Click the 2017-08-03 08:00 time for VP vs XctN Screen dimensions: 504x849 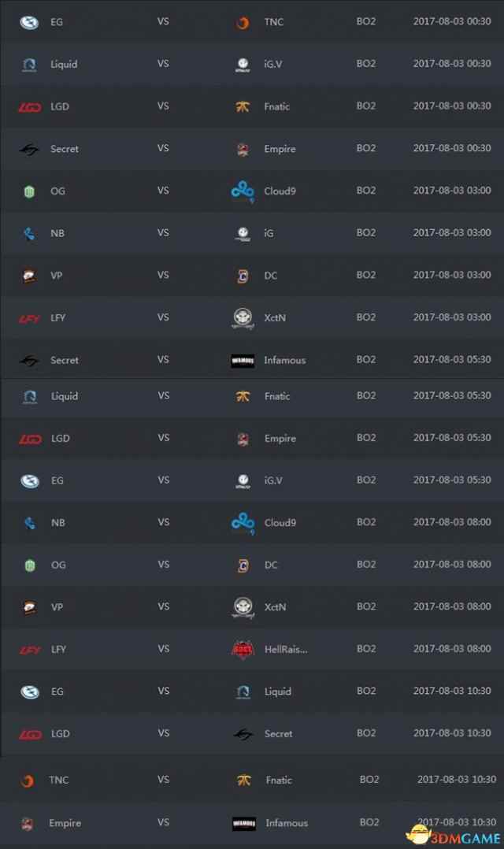[x=452, y=606]
